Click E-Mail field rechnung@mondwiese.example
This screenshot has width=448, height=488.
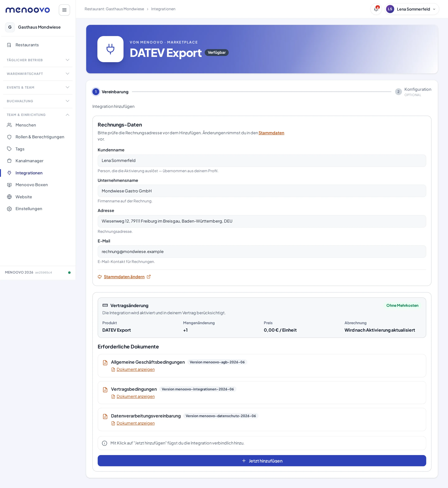tap(262, 251)
